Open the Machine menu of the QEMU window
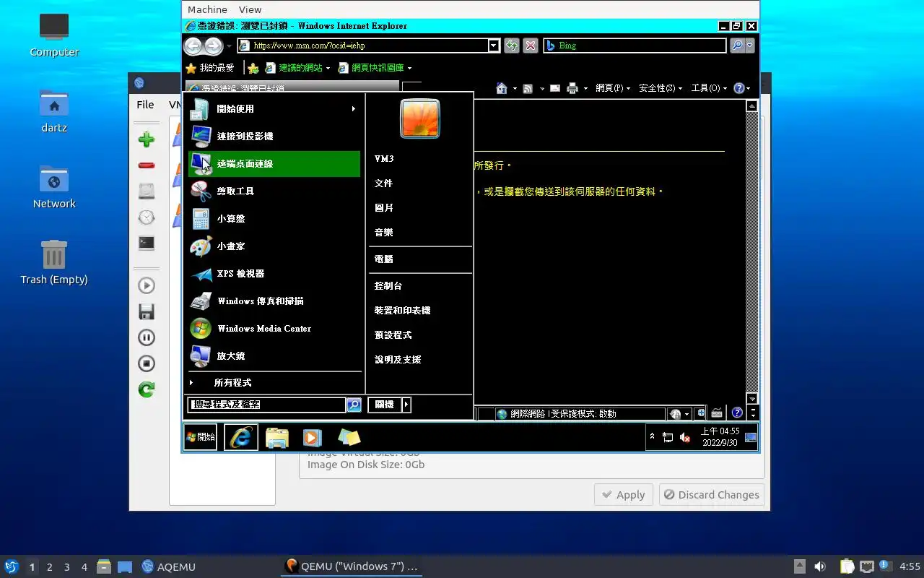 tap(207, 9)
